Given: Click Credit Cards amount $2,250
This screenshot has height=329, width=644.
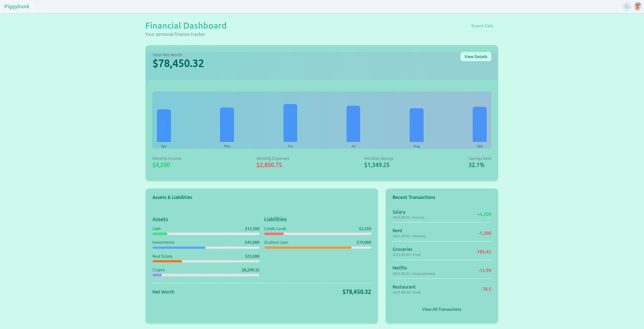Looking at the screenshot, I should point(365,229).
